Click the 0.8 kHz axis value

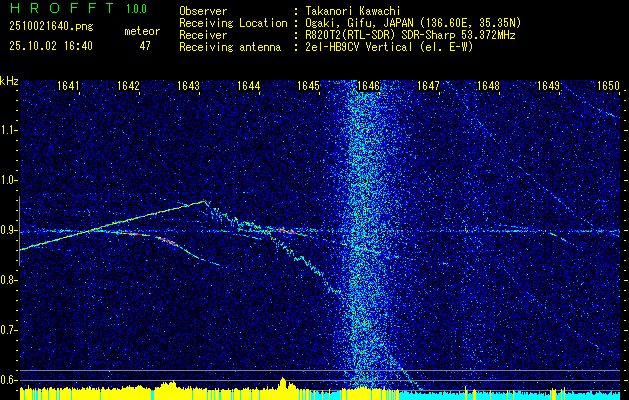[9, 280]
